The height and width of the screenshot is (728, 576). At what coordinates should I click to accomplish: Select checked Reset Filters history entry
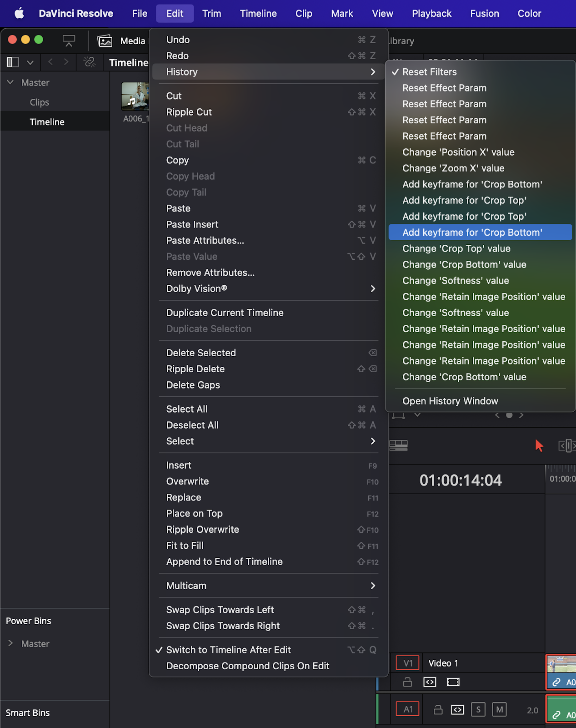[481, 72]
